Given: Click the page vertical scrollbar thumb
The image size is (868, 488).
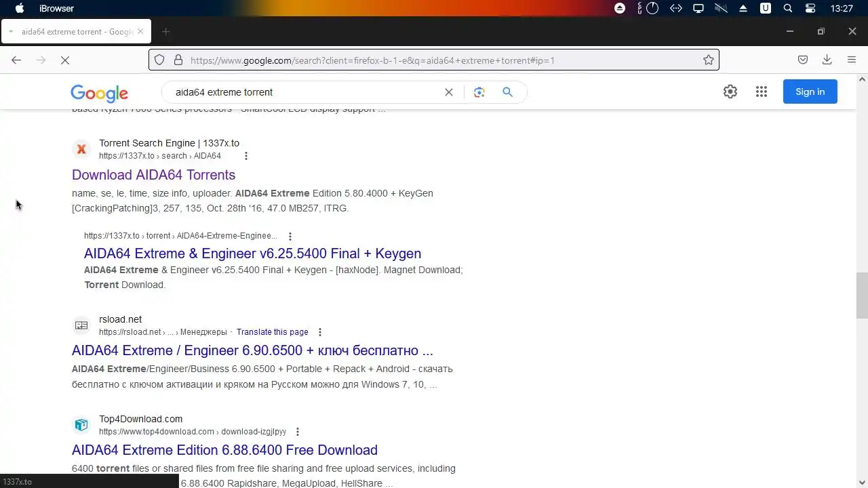Looking at the screenshot, I should click(x=862, y=295).
